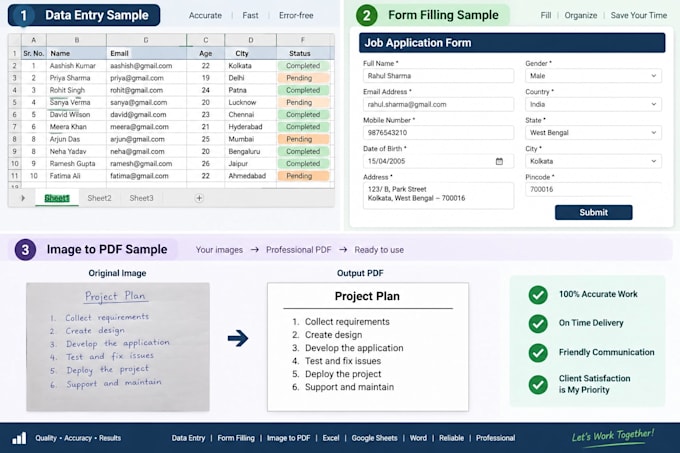
Task: Click the Chennai city cell
Action: coord(251,114)
